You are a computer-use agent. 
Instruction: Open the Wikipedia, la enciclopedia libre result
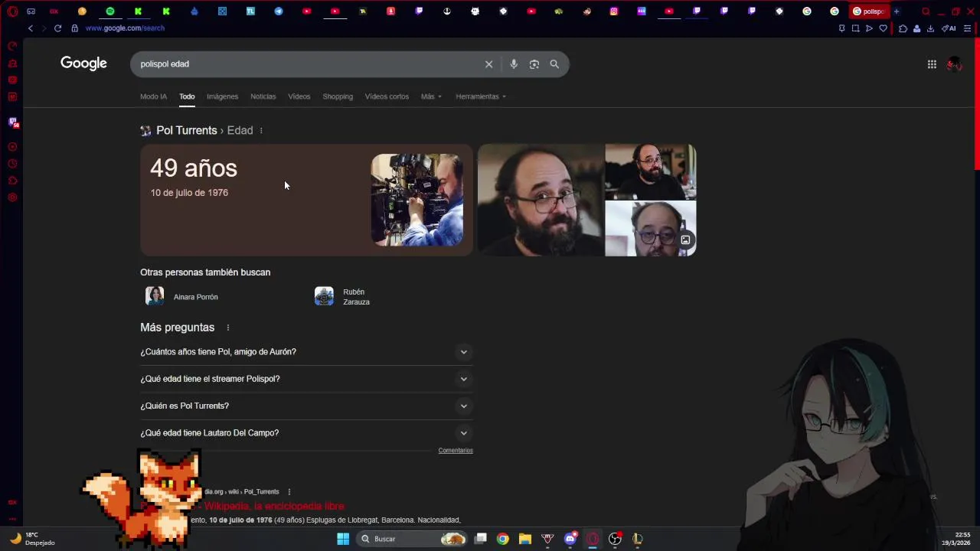pos(273,507)
